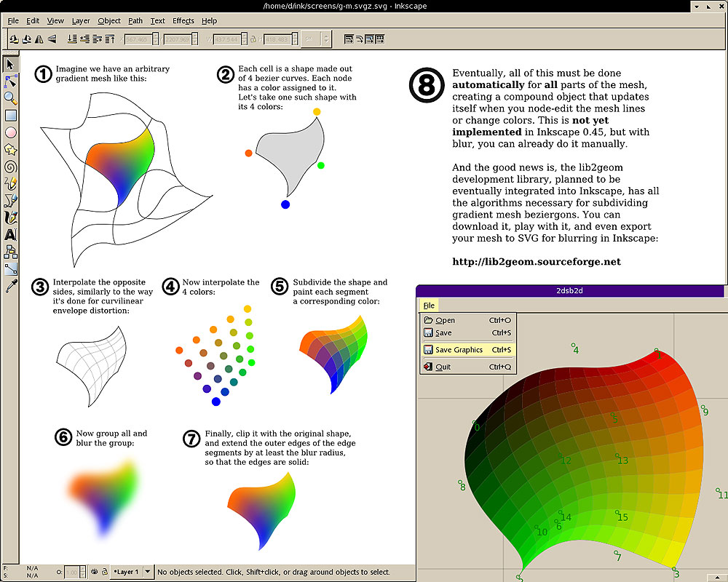Raise selection to top

click(x=110, y=39)
